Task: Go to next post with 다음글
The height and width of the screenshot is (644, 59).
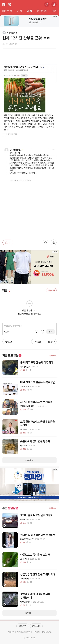Action: (x=51, y=342)
